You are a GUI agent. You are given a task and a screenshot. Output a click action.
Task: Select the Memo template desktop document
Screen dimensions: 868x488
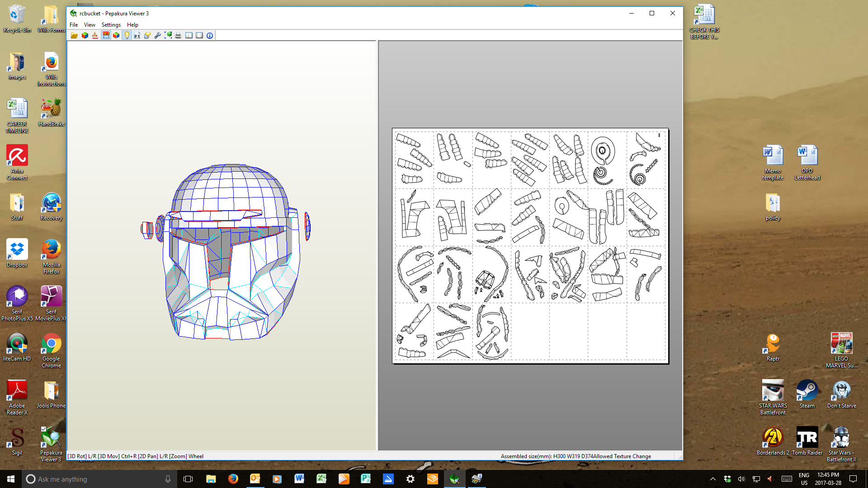(773, 163)
